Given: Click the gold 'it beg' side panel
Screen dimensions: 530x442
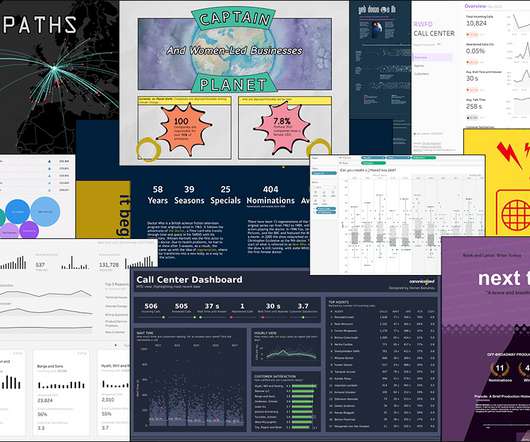Looking at the screenshot, I should (x=103, y=210).
